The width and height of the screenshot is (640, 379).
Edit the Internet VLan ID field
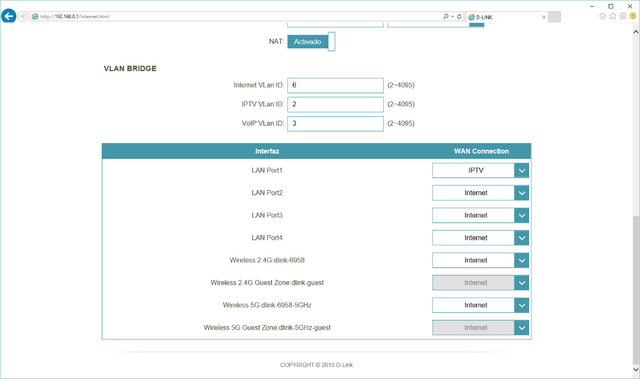tap(335, 85)
